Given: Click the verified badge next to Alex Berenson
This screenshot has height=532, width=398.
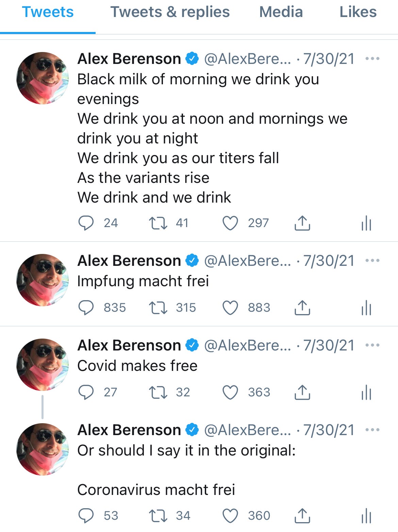Looking at the screenshot, I should 192,58.
